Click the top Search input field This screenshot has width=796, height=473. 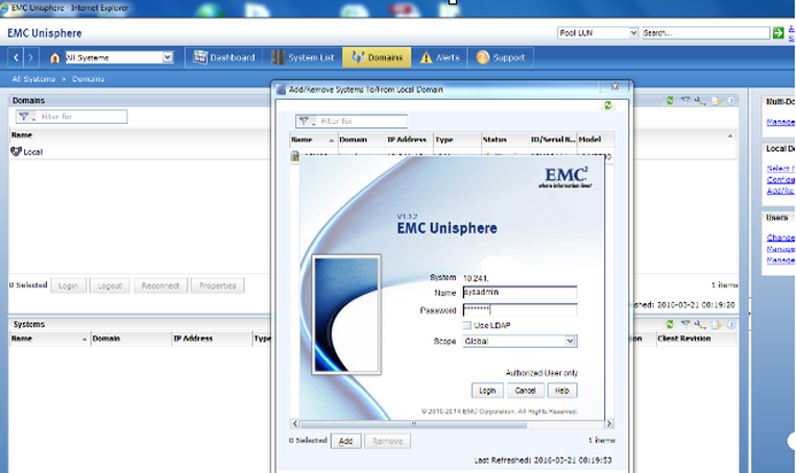click(x=706, y=33)
